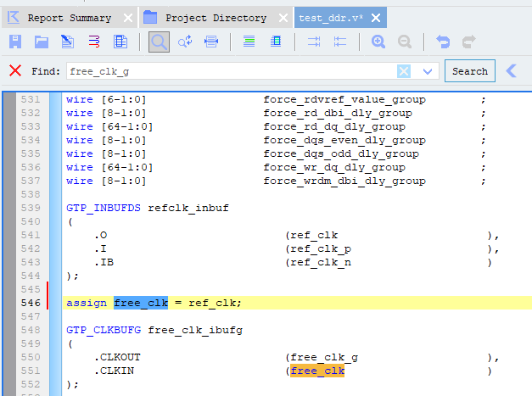Click GTP_CLKBUFG on line 548
Viewport: 532px width, 396px height.
tap(104, 330)
